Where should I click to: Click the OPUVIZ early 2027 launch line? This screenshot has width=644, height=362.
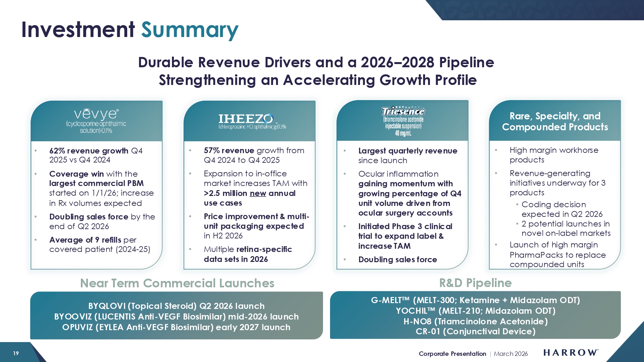tap(176, 327)
